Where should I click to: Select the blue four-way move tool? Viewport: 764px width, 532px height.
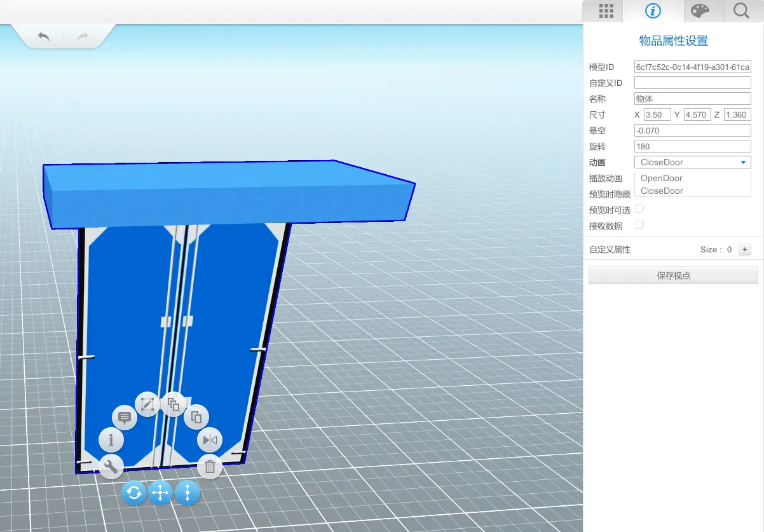coord(161,492)
